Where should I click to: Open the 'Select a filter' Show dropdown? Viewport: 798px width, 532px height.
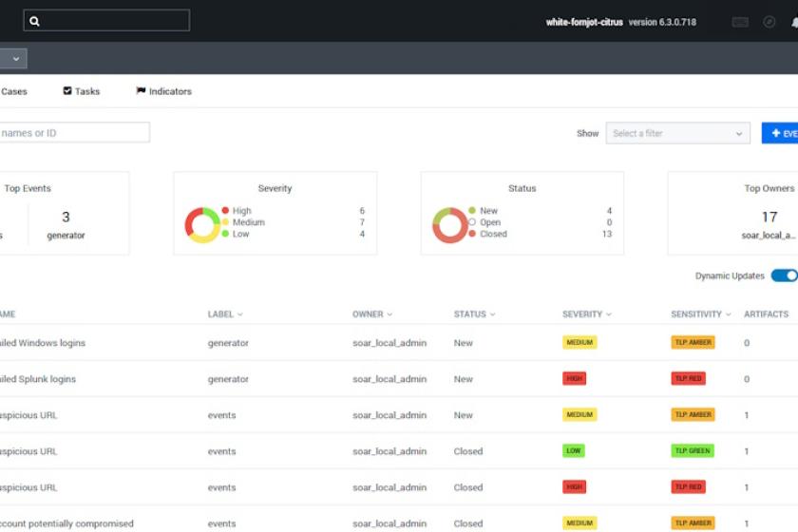pyautogui.click(x=677, y=133)
